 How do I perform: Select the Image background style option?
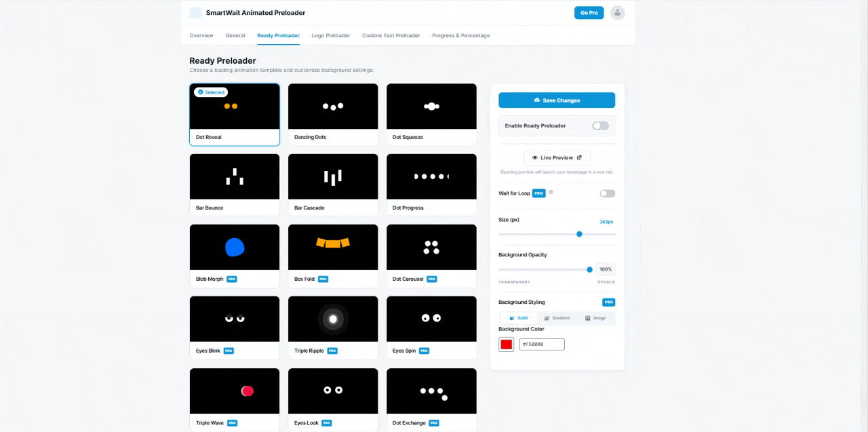click(595, 318)
